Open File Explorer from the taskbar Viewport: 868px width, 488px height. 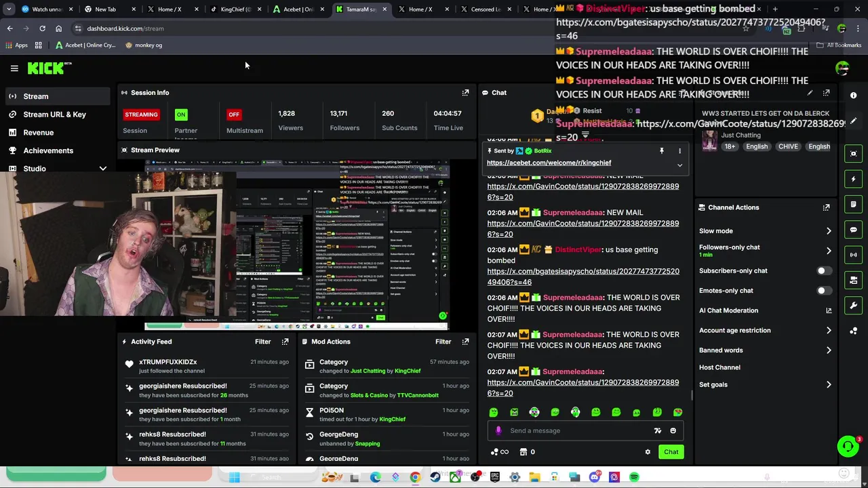click(x=534, y=477)
